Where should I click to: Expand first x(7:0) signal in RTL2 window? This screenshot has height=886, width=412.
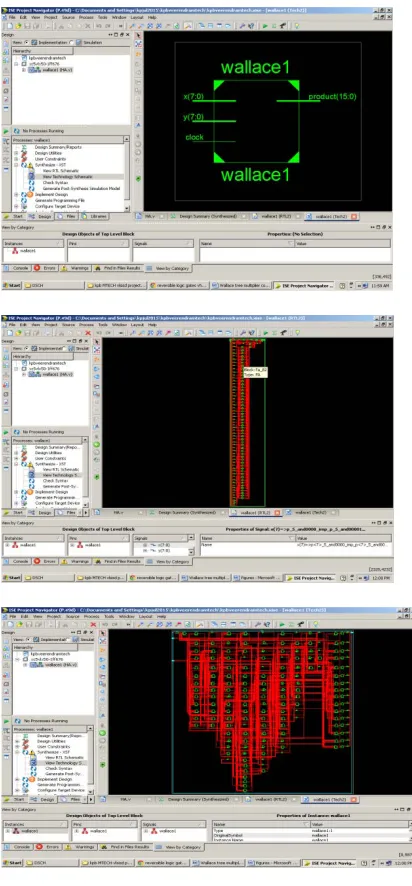tap(144, 545)
